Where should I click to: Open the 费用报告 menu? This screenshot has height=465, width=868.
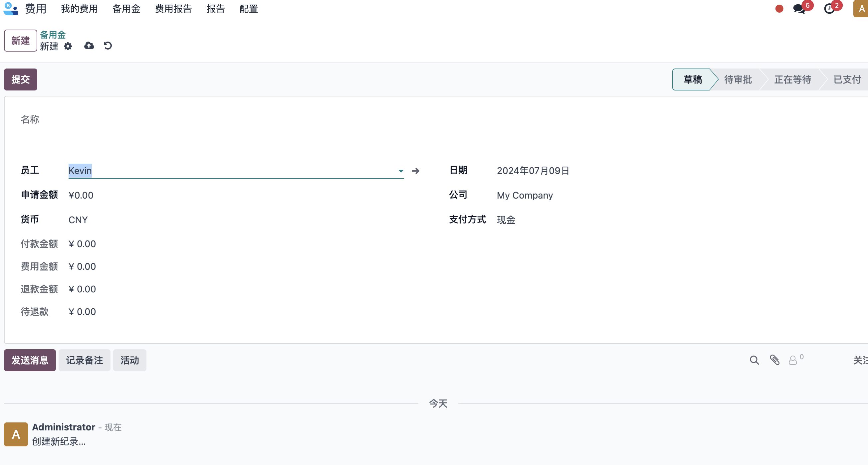(x=173, y=9)
